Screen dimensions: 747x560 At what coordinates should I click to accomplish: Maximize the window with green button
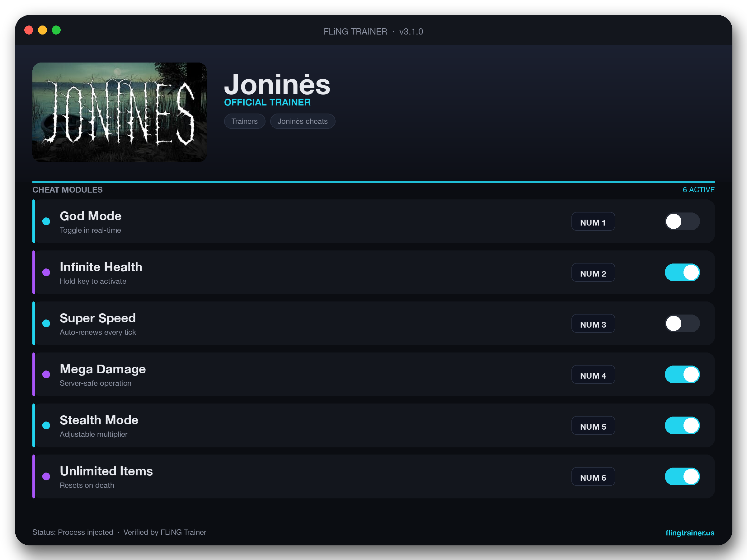pos(56,30)
